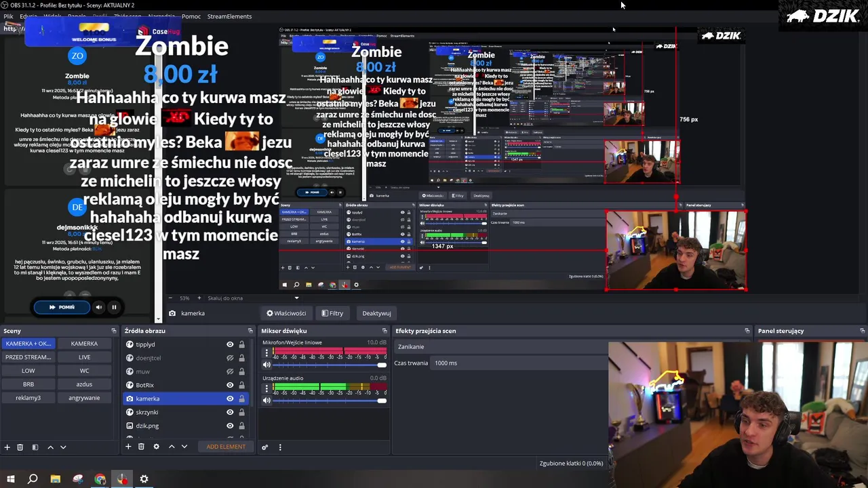This screenshot has height=488, width=868.
Task: Pause the alert queue in tip widget
Action: click(x=114, y=307)
